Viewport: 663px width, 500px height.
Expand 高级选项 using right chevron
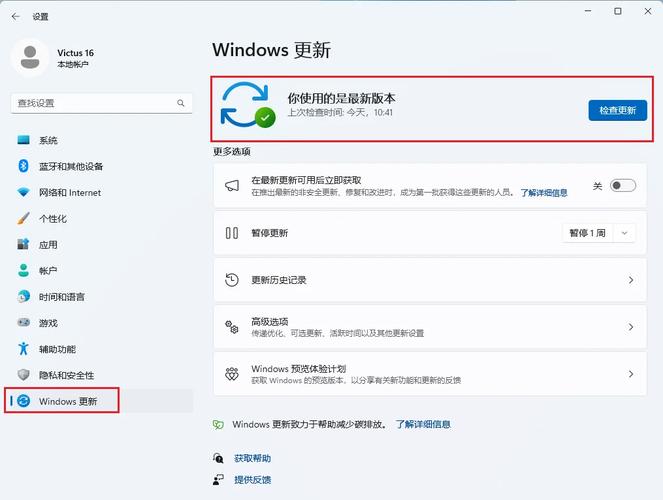tap(630, 327)
